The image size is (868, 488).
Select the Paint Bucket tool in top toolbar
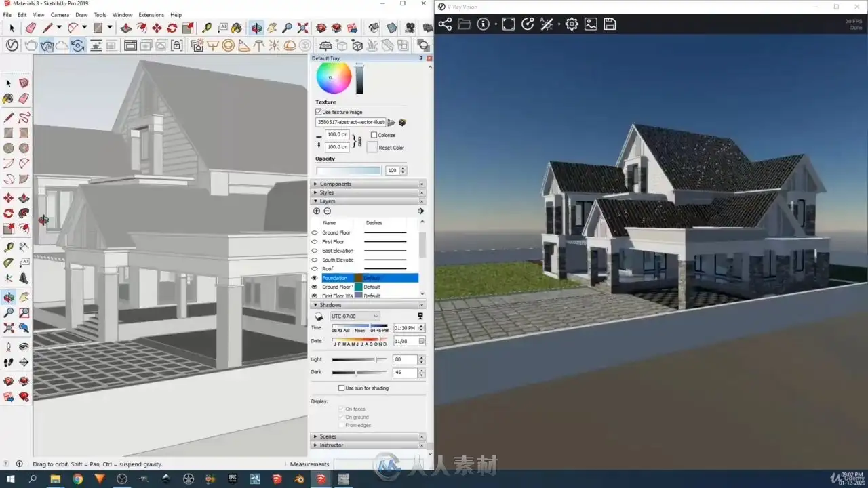pos(236,28)
